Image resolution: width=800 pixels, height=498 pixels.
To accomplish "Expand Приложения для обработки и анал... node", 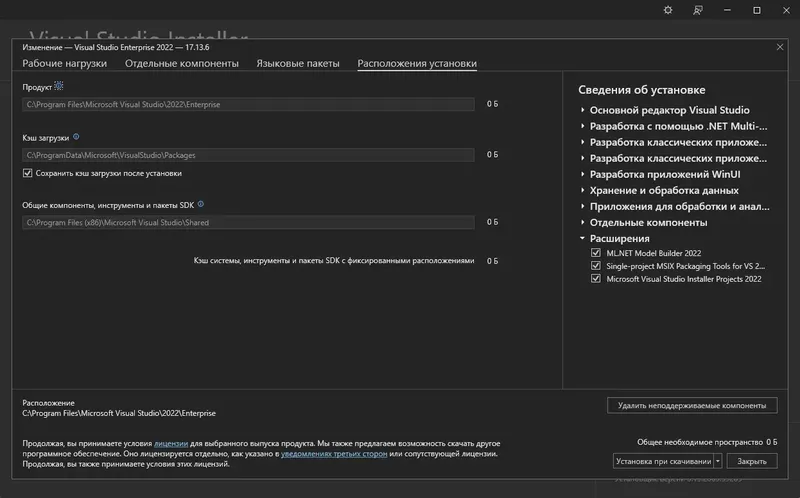I will [x=582, y=206].
